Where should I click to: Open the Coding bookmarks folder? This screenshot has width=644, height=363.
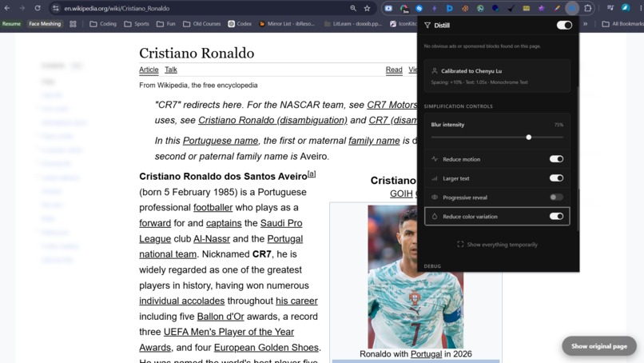tap(103, 24)
